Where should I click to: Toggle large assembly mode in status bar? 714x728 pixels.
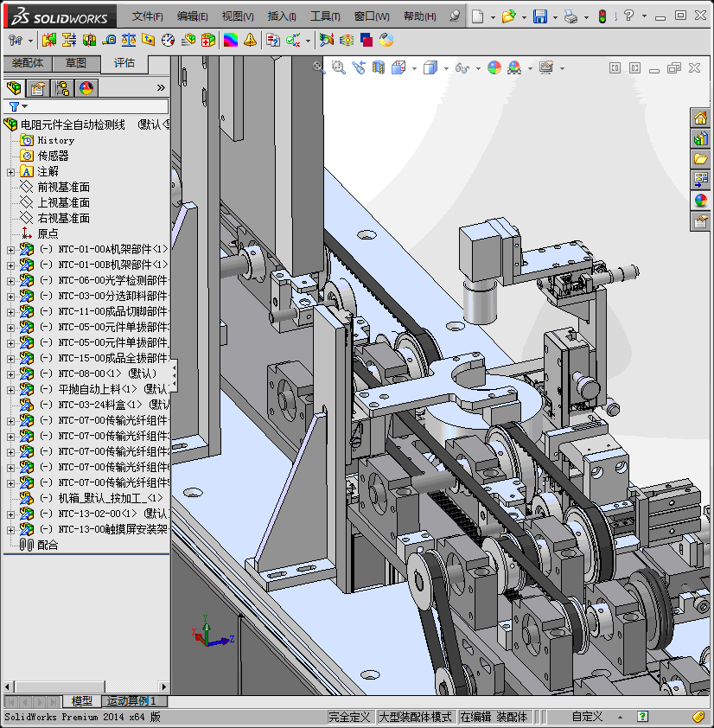[x=415, y=717]
